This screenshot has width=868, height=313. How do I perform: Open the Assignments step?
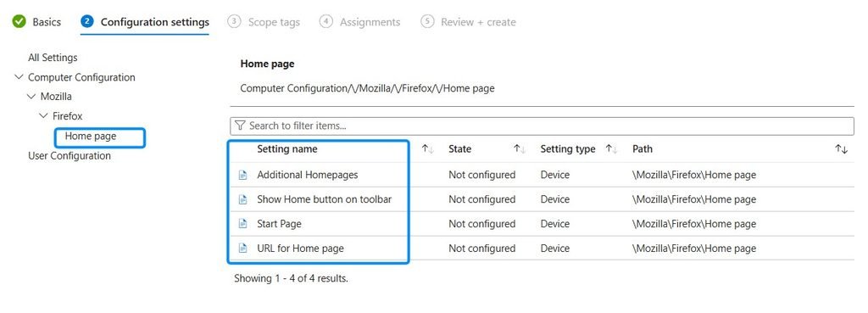(x=370, y=22)
